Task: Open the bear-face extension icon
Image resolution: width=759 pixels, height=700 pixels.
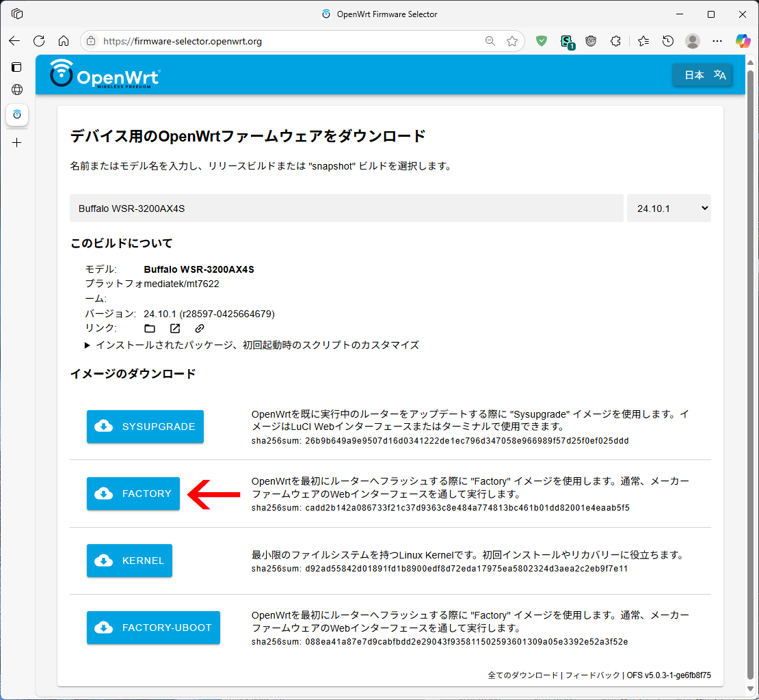Action: pyautogui.click(x=591, y=41)
